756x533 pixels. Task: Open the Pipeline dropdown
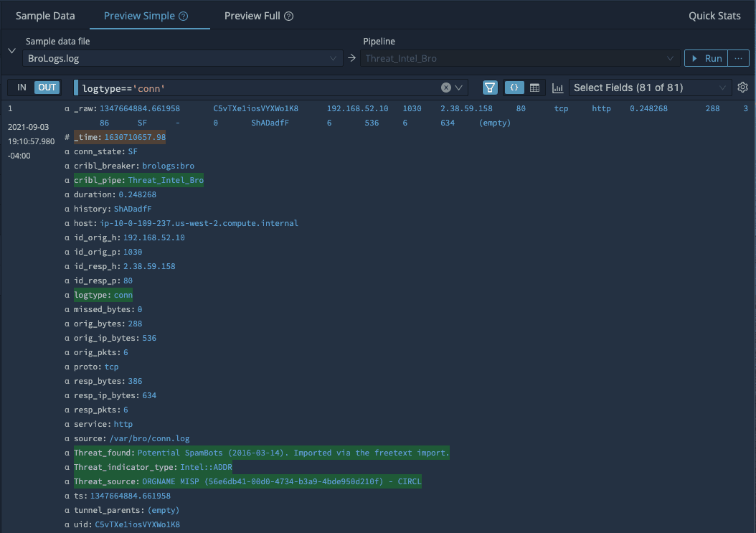pos(520,58)
